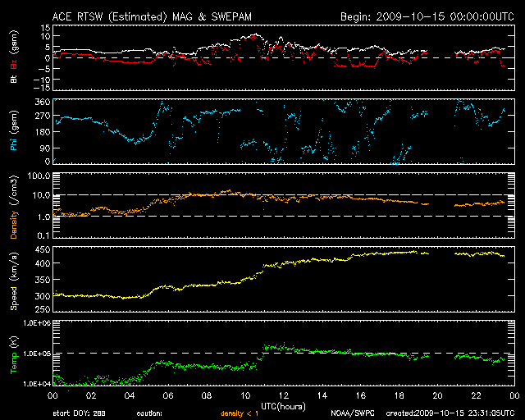
Task: Click the '22' hour tick label
Action: 476,395
